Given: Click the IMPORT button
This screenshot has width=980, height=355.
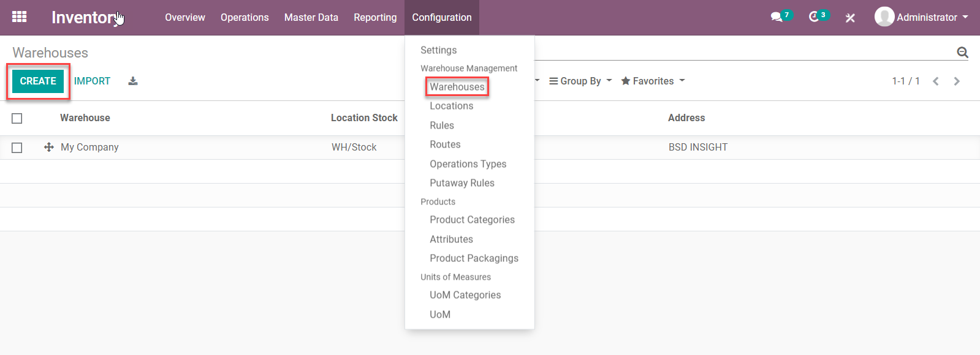Looking at the screenshot, I should (92, 81).
